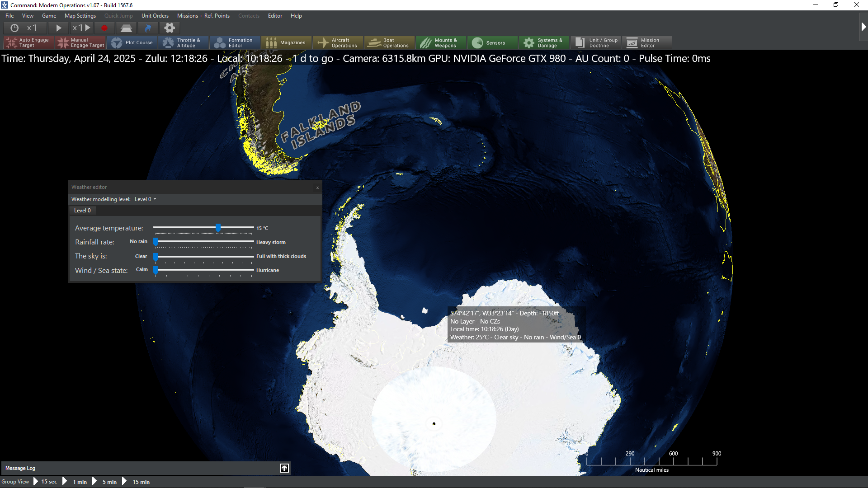This screenshot has width=868, height=488.
Task: Expand the right side panel arrow
Action: [863, 27]
